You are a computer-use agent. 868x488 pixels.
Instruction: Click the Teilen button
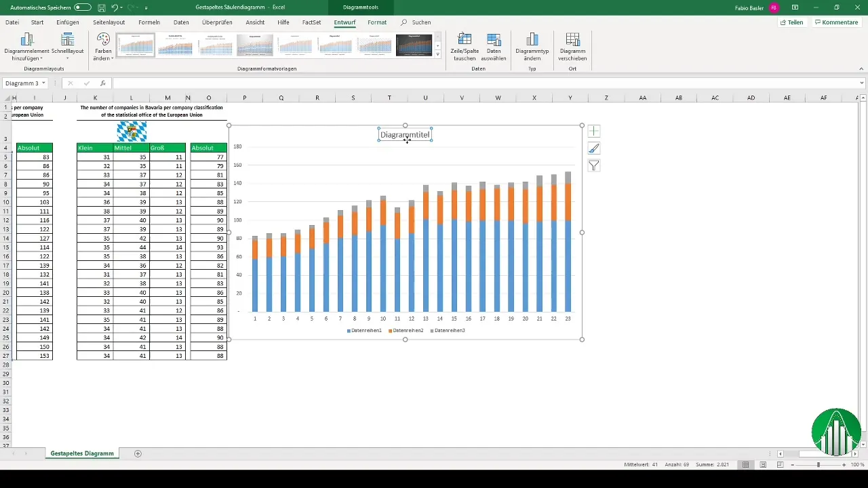tap(791, 22)
